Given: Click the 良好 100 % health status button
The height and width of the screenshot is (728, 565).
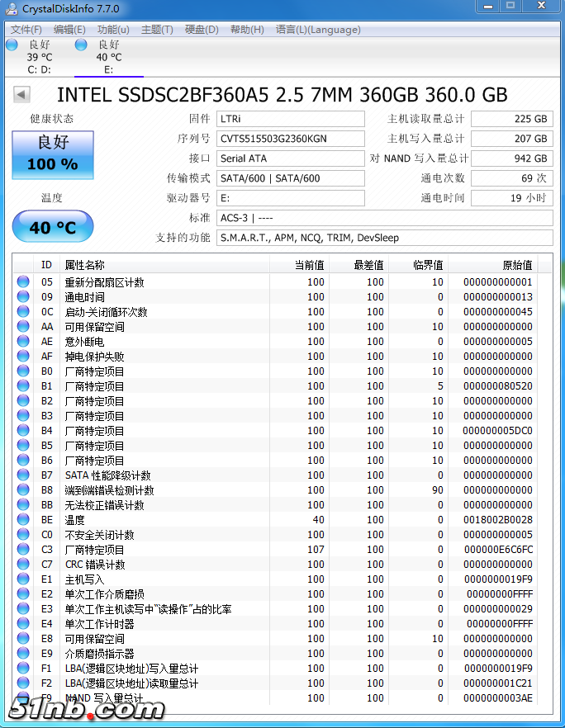Looking at the screenshot, I should tap(53, 154).
